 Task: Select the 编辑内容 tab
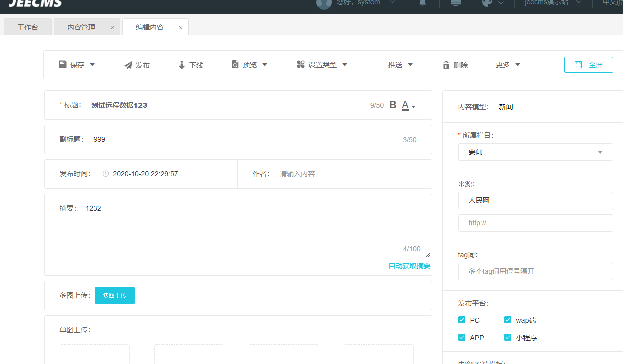[x=150, y=27]
